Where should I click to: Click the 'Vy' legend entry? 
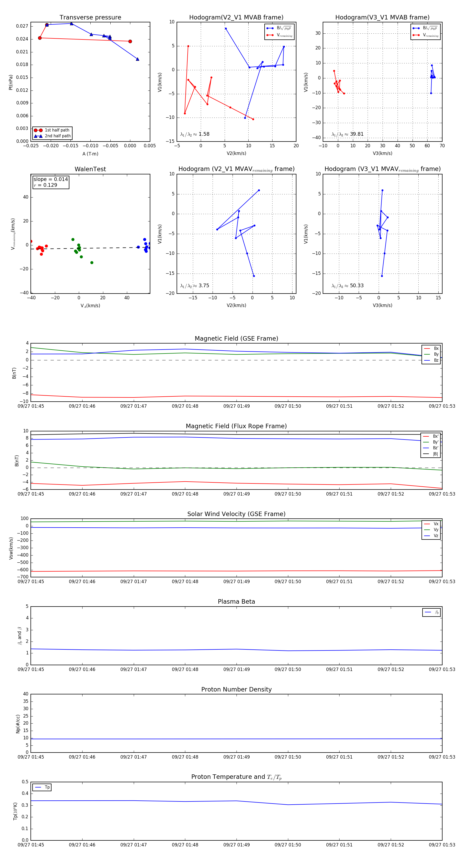coord(431,530)
